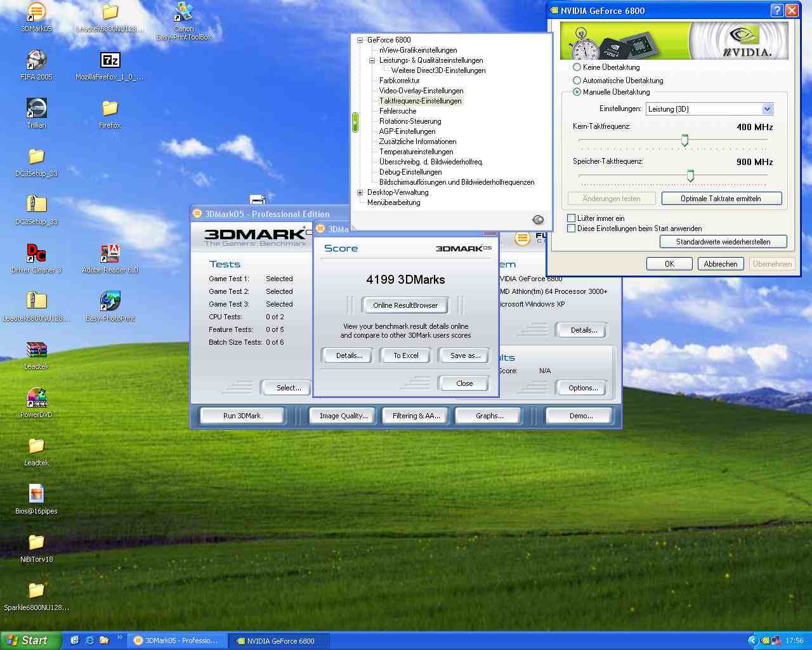The image size is (812, 650).
Task: Click the green pull-out tab beside the settings tree
Action: [355, 122]
